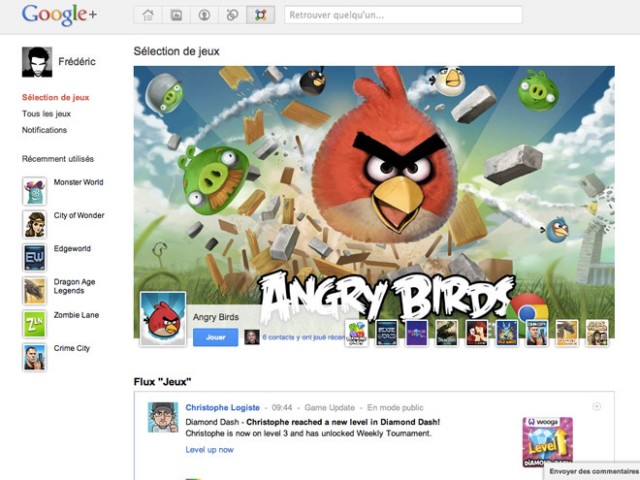Click the 09:44 post timestamp
Viewport: 640px width, 480px height.
[282, 407]
